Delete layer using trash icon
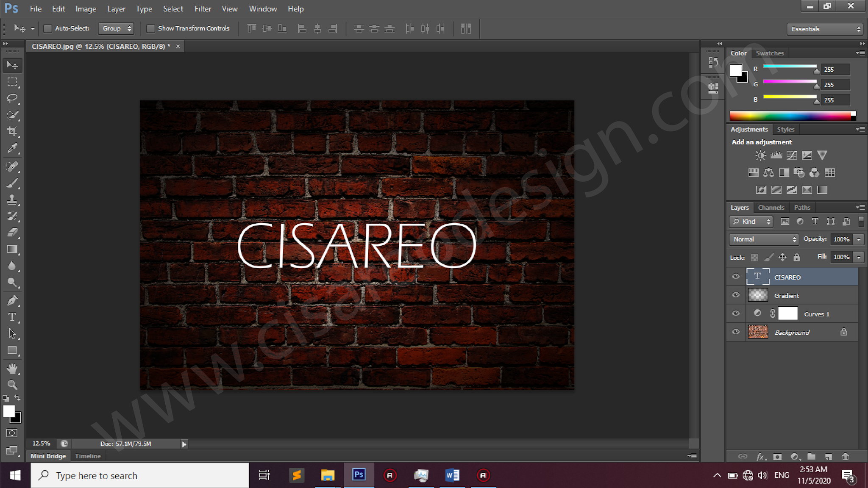Viewport: 868px width, 488px height. tap(846, 457)
